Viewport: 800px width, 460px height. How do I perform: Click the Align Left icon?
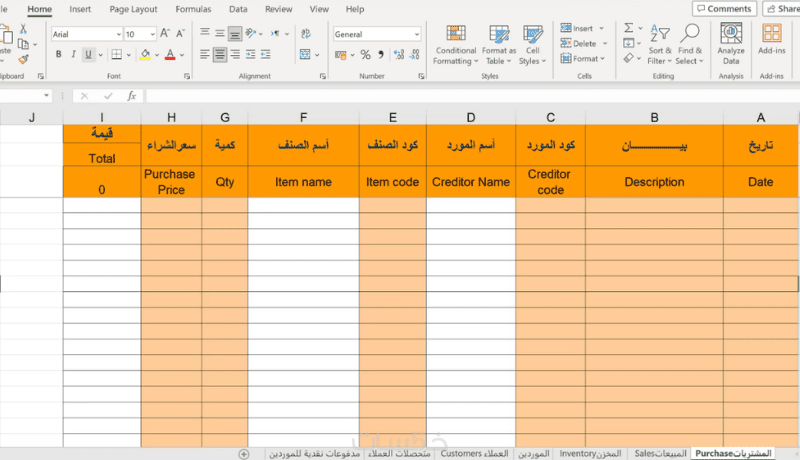click(205, 55)
